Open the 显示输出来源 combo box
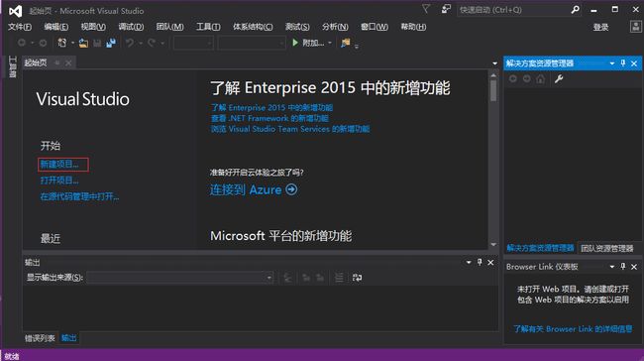 [x=180, y=278]
